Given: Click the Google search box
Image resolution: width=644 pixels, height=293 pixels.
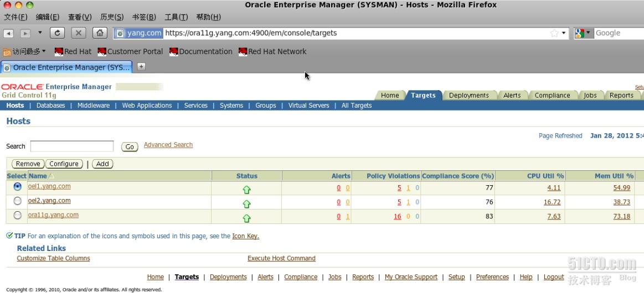Looking at the screenshot, I should click(x=619, y=33).
